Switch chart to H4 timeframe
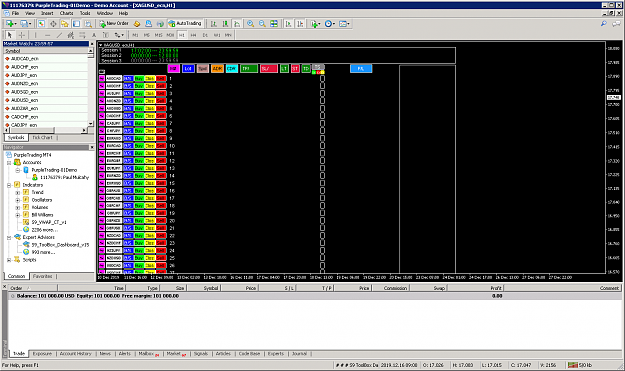 tap(193, 35)
